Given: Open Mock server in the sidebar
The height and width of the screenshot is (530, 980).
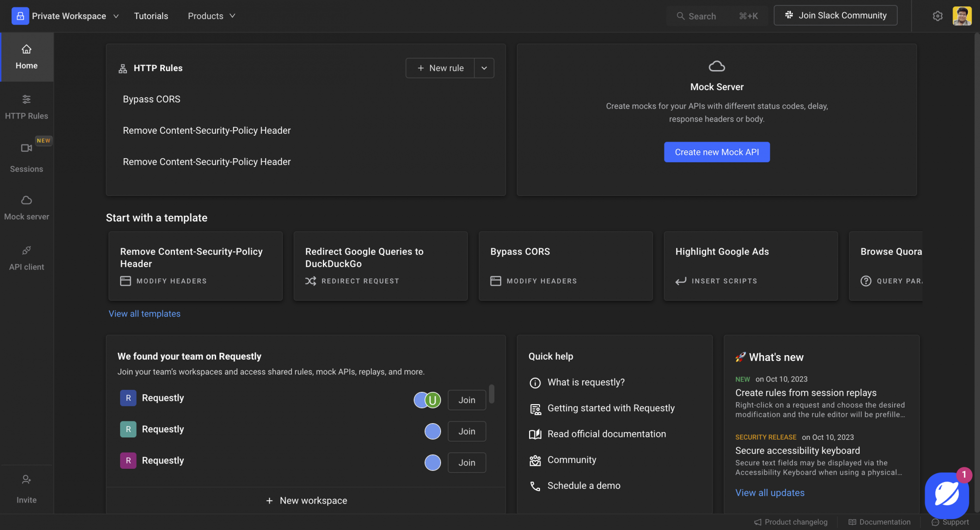Looking at the screenshot, I should (x=26, y=208).
